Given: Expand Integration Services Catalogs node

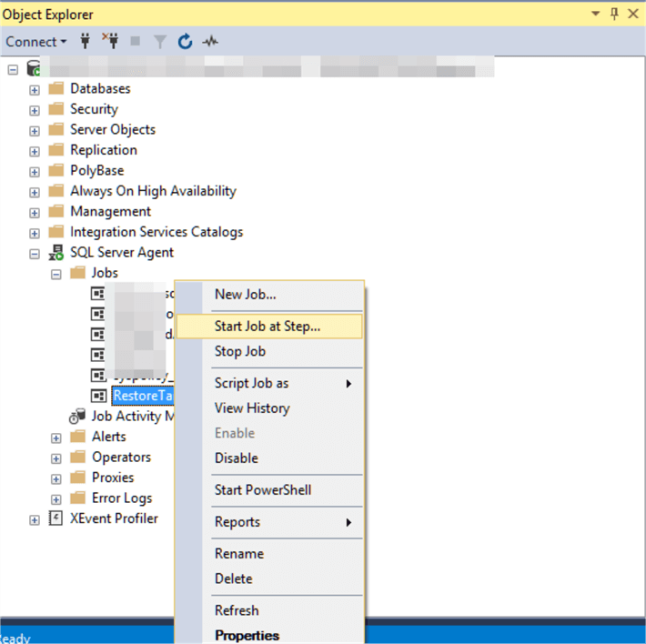Looking at the screenshot, I should (35, 234).
